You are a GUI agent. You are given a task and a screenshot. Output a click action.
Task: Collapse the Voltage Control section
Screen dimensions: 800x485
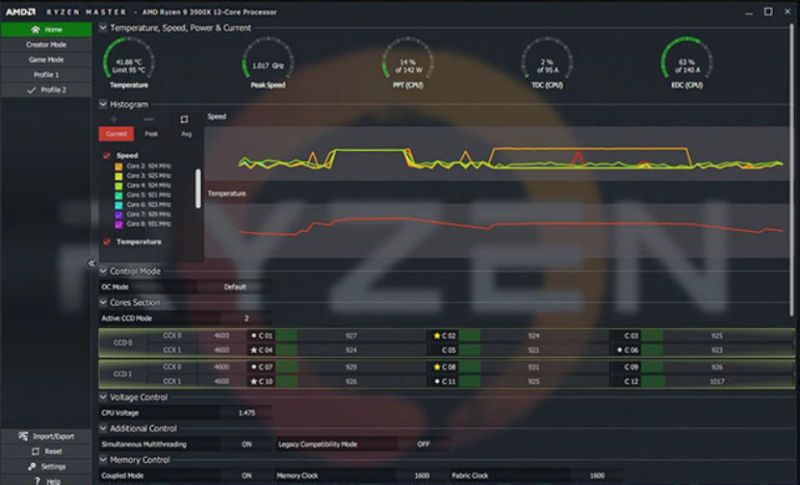pos(103,397)
